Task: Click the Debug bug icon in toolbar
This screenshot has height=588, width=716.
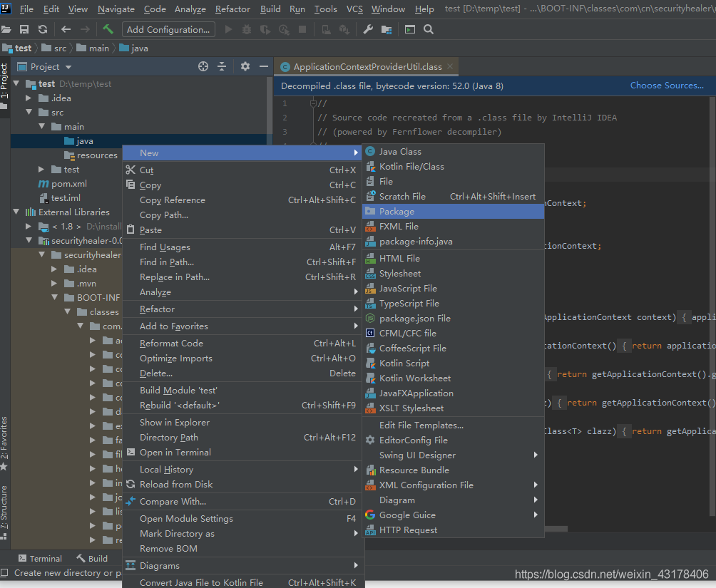Action: (247, 30)
